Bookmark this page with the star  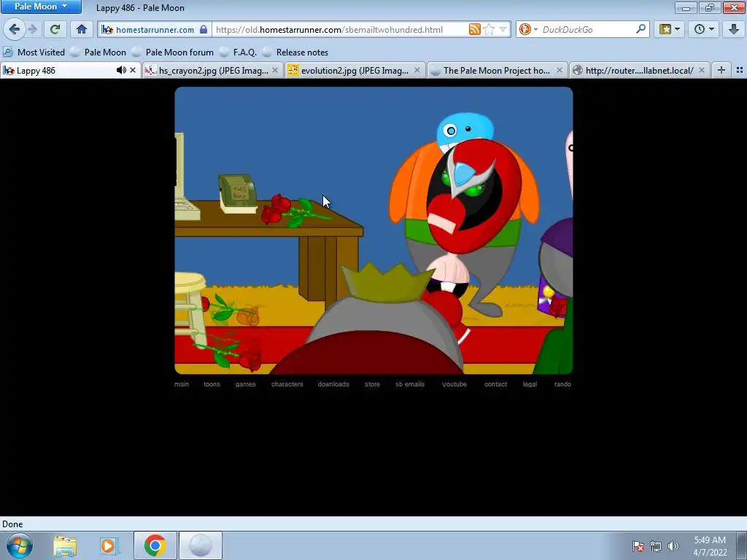(x=489, y=29)
